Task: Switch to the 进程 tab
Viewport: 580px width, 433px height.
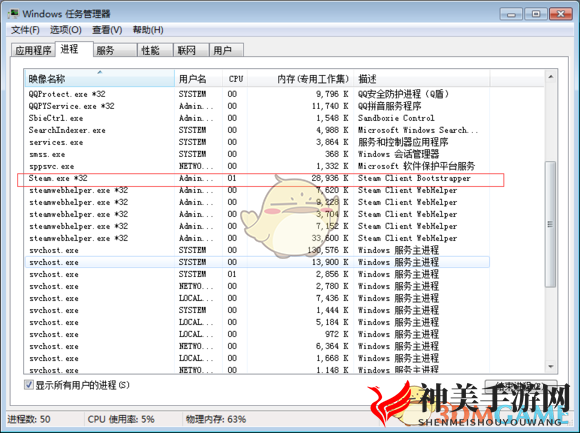Action: coord(74,49)
